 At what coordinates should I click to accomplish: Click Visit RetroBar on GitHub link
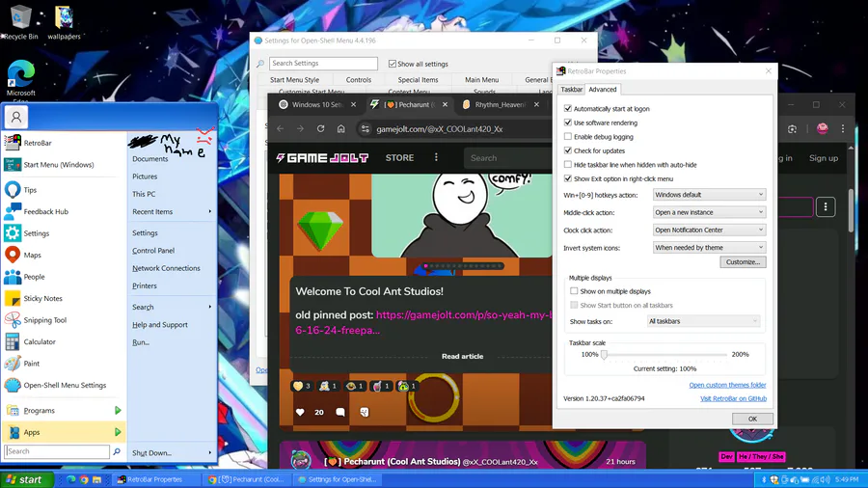tap(734, 398)
